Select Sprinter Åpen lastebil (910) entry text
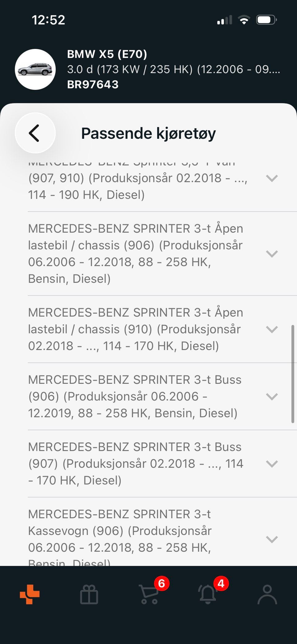The height and width of the screenshot is (644, 297). tap(136, 329)
